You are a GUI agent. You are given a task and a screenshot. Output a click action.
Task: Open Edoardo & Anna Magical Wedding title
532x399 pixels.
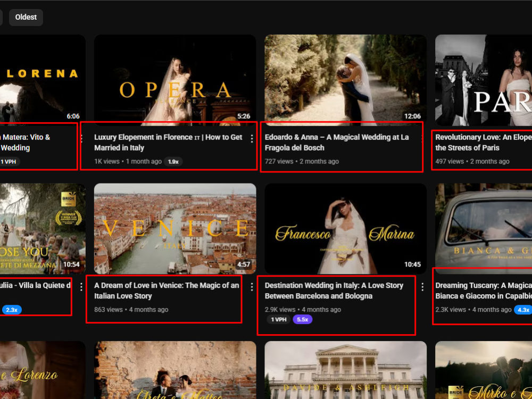click(x=337, y=143)
